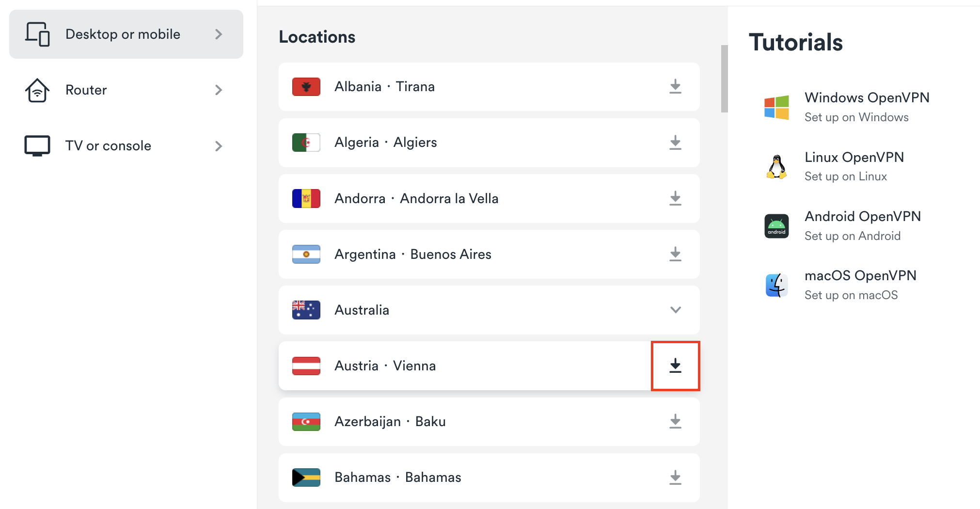Click the Android tutorial icon

[x=776, y=226]
